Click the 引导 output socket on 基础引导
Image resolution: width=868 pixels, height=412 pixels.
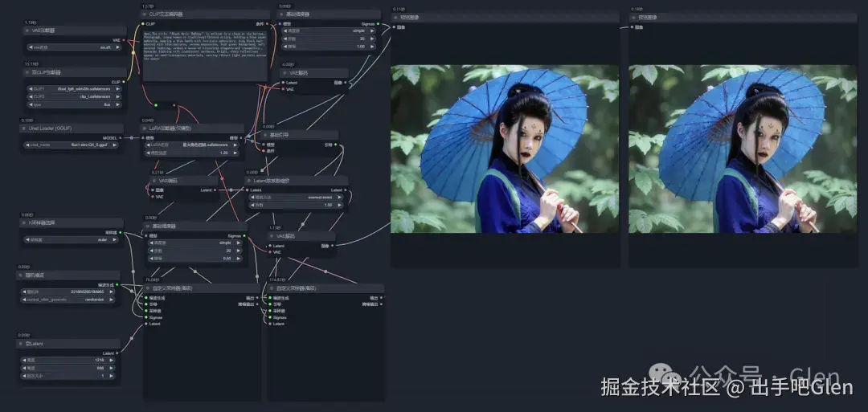[335, 145]
